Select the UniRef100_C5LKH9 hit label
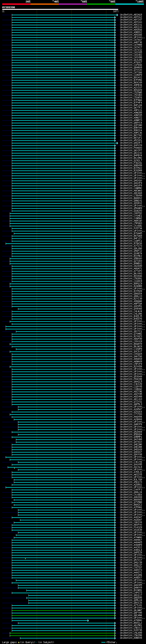 (x=131, y=633)
